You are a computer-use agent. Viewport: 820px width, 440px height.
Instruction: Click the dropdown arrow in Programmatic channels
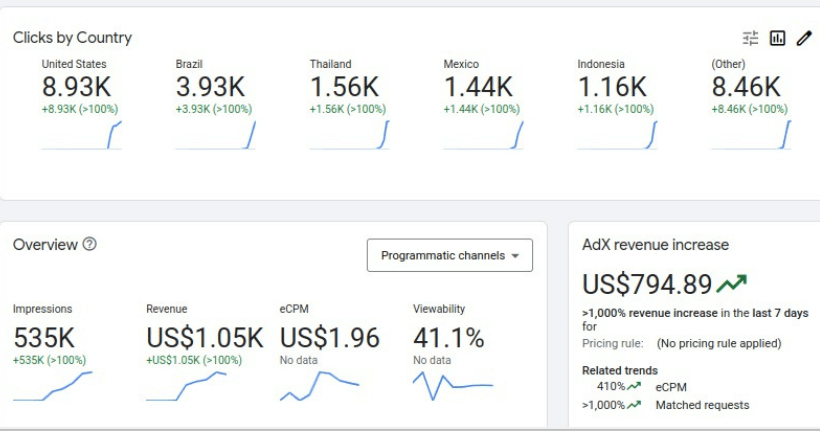pyautogui.click(x=515, y=256)
